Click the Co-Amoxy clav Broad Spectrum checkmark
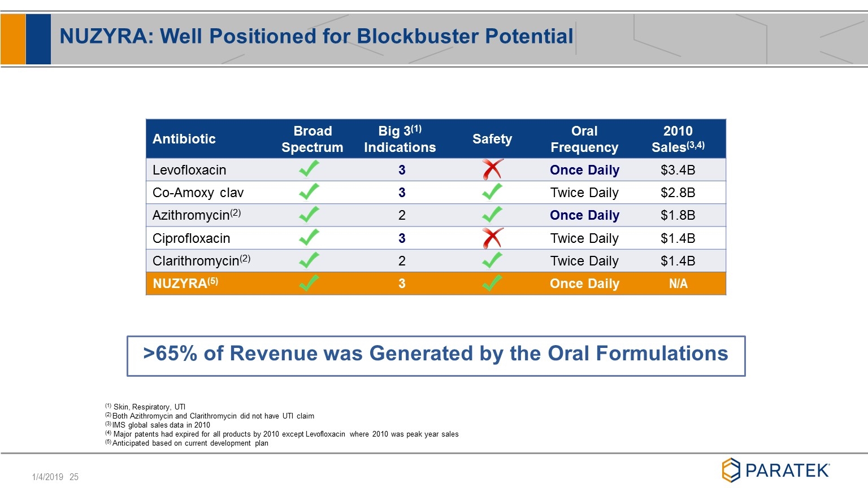Screen dimensions: 868x488 pos(309,191)
